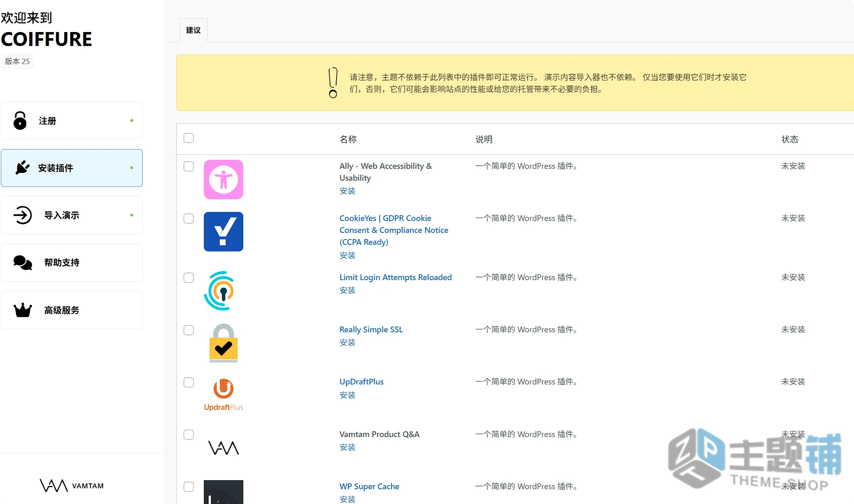Click the 版本 25 version badge
854x504 pixels.
click(17, 61)
